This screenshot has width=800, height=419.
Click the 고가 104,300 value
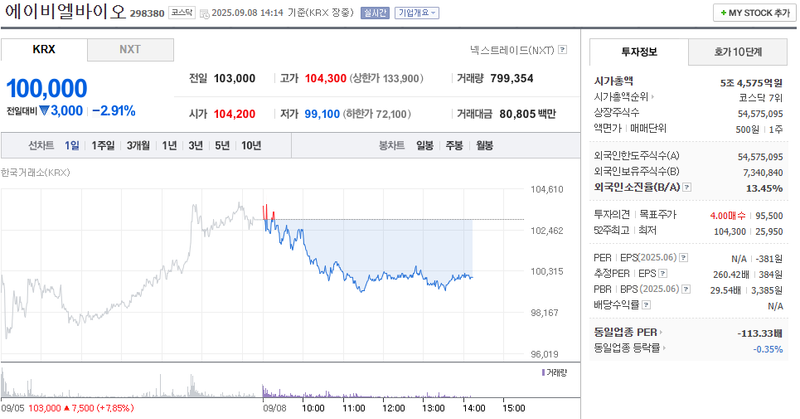tap(326, 79)
